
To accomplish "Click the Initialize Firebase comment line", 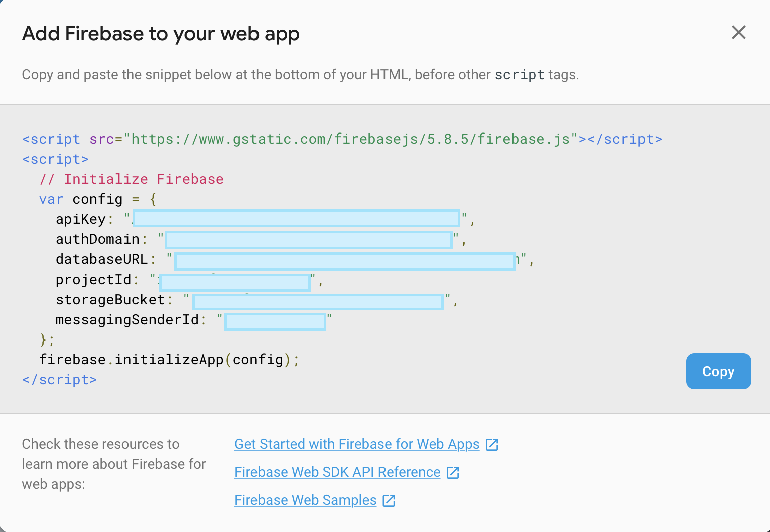I will pos(132,179).
